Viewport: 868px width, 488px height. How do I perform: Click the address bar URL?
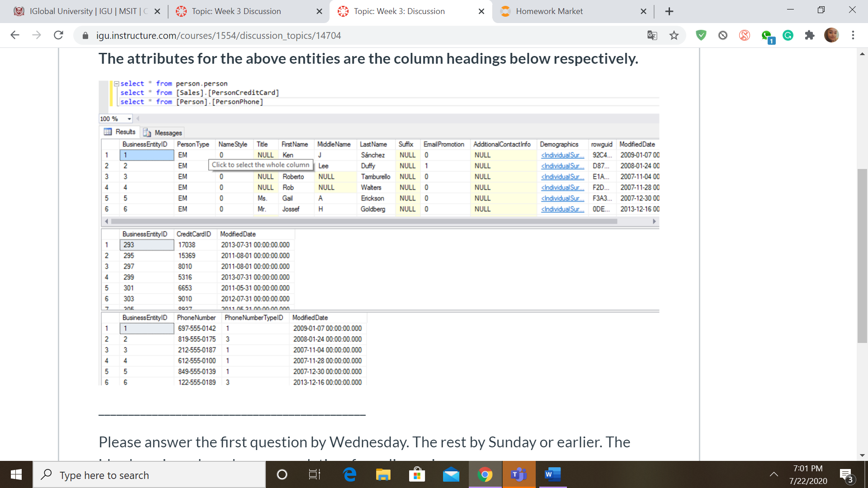pyautogui.click(x=218, y=35)
